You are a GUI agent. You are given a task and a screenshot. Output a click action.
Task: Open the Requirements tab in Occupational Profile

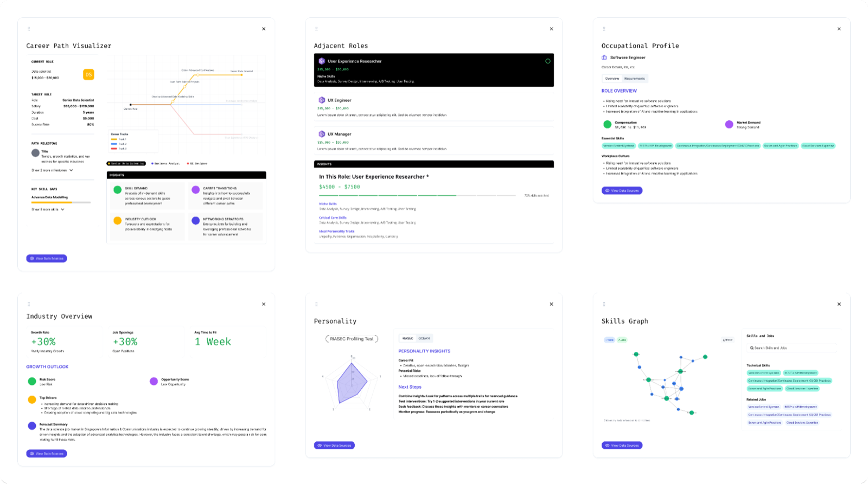(x=634, y=79)
